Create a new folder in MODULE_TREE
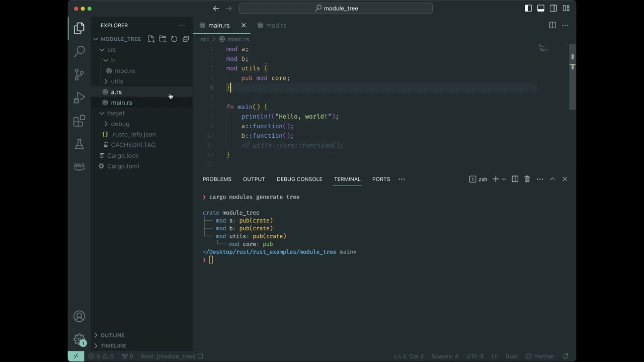 click(163, 39)
